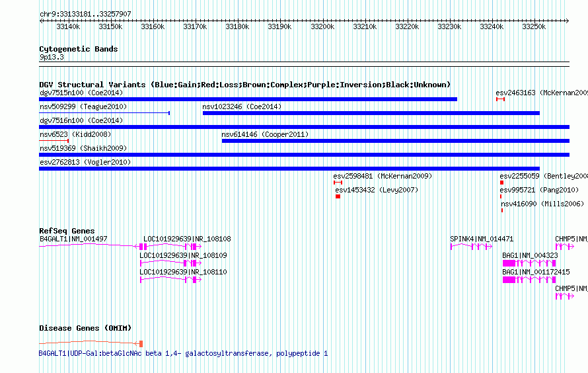Click the RefSeq Genes track title

(x=67, y=231)
